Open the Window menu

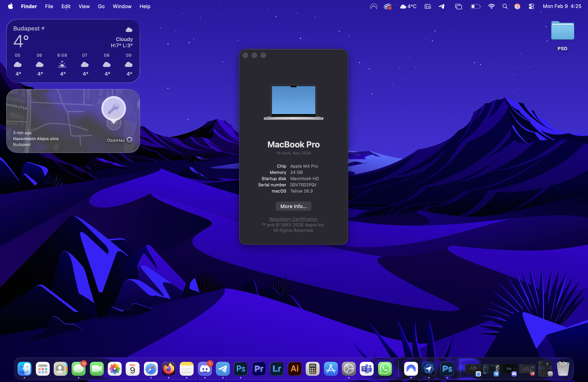[x=122, y=6]
